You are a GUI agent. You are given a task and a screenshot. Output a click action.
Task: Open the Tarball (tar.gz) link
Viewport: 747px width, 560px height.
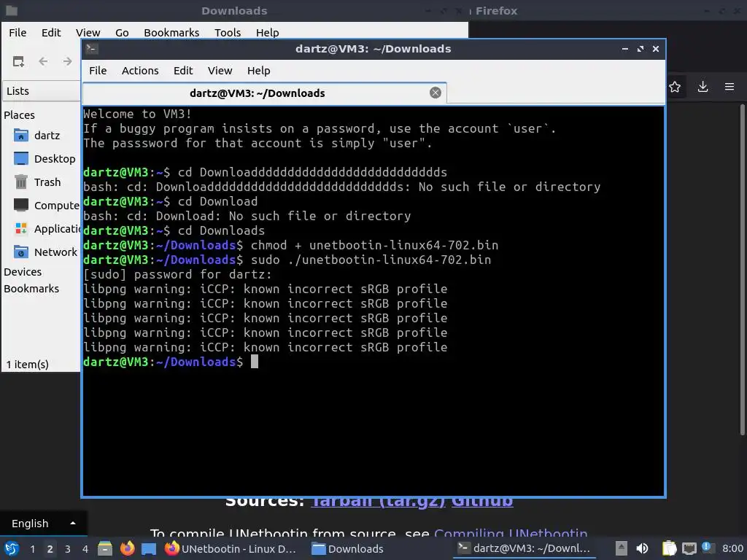(x=378, y=502)
